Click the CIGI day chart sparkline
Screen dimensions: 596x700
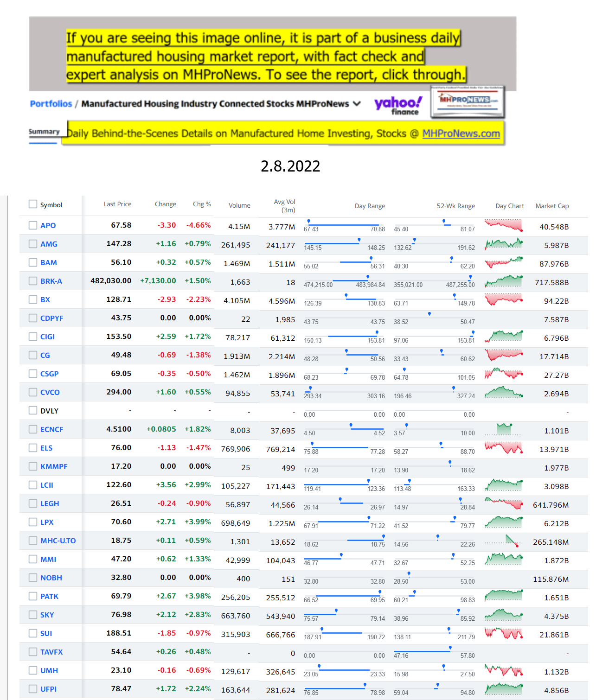tap(504, 337)
